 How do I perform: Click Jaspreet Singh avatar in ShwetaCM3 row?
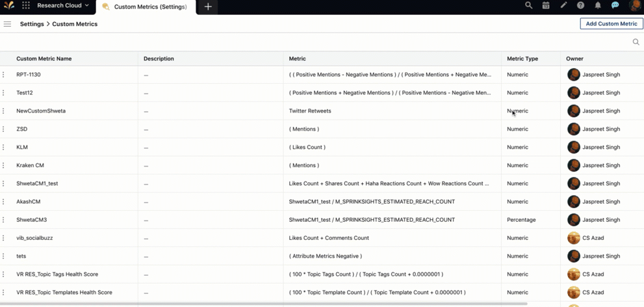[573, 220]
